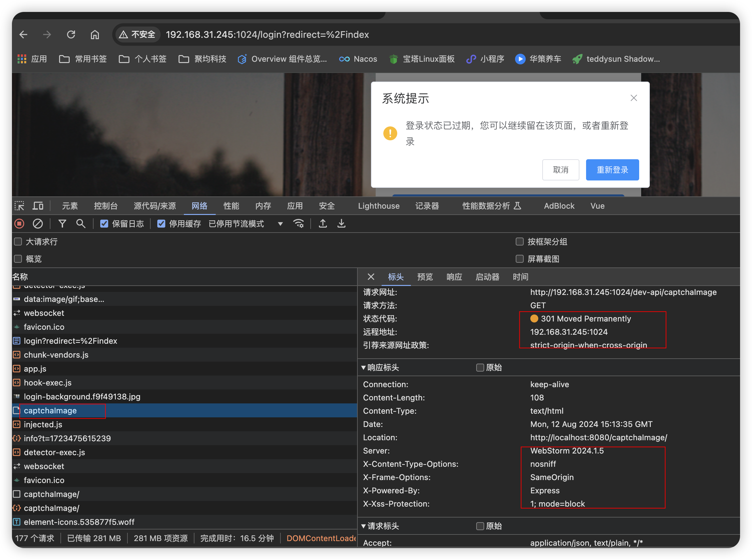The image size is (752, 560).
Task: Click the export HAR download icon
Action: pyautogui.click(x=341, y=224)
